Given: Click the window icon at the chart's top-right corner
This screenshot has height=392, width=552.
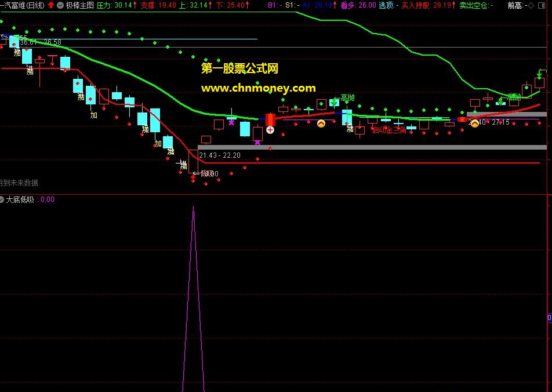Looking at the screenshot, I should [x=542, y=5].
